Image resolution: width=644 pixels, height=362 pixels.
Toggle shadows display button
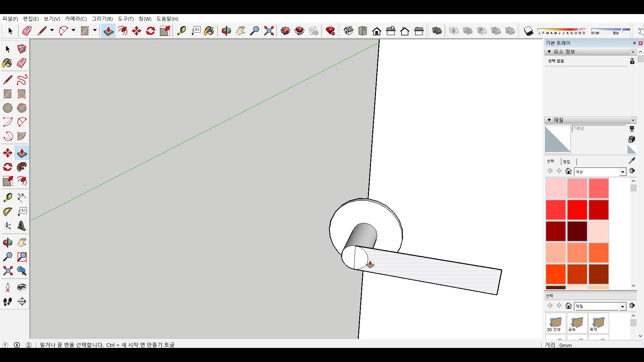click(529, 31)
